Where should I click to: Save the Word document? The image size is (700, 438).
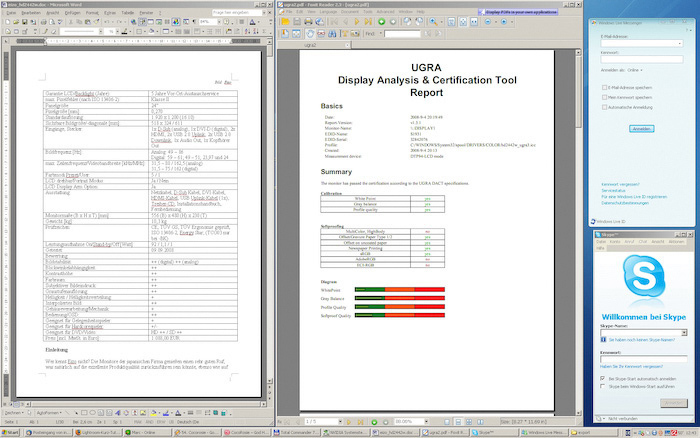click(24, 22)
